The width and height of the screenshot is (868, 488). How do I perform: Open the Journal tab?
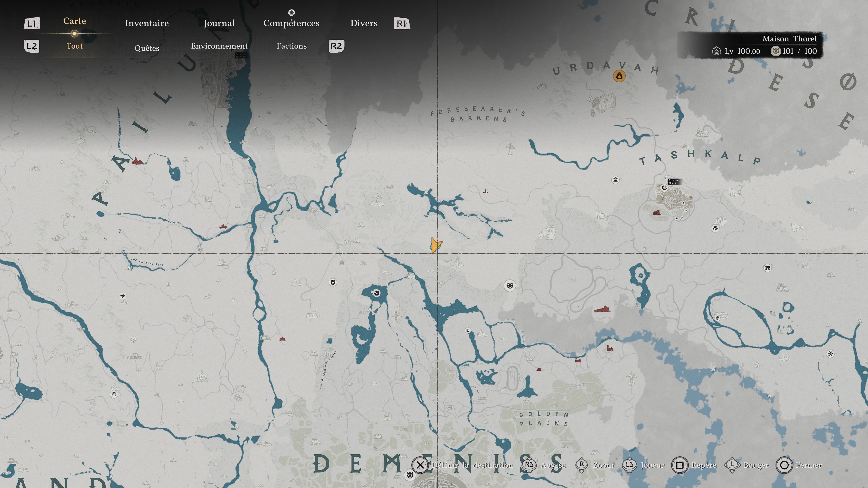[219, 23]
